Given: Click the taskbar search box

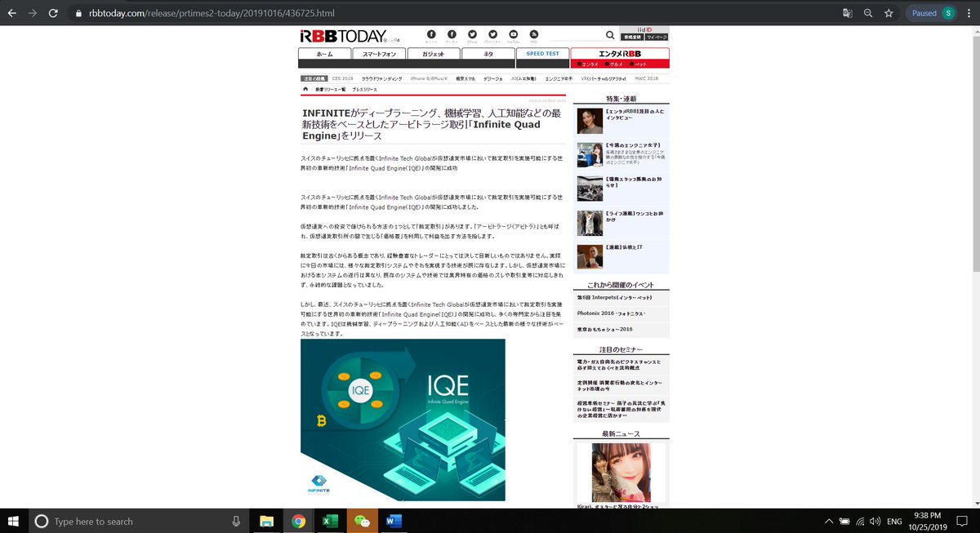Looking at the screenshot, I should click(x=139, y=521).
